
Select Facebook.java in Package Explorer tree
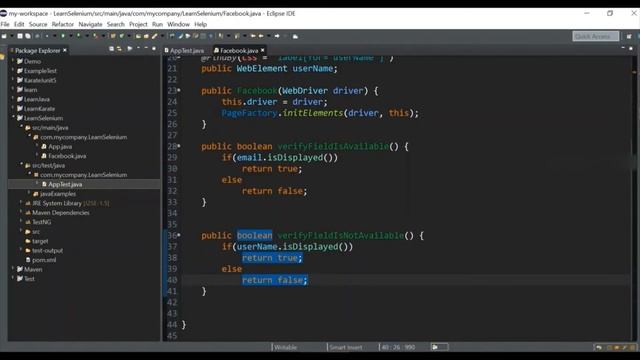(67, 156)
